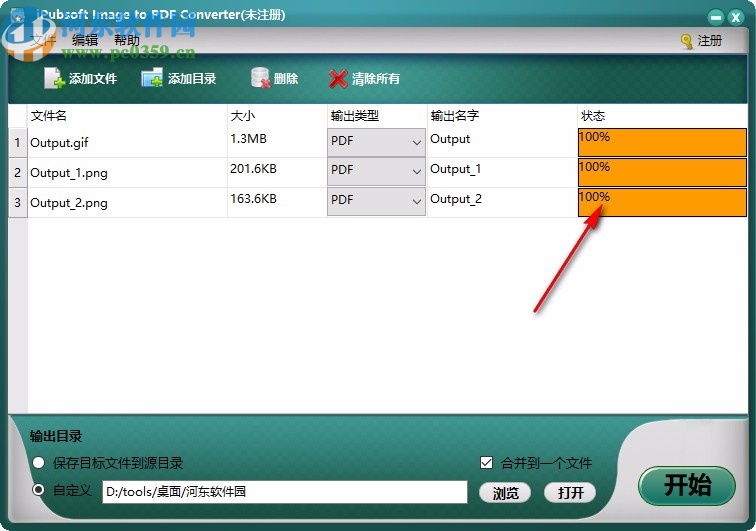Open the 编辑 (Edit) menu
The height and width of the screenshot is (531, 756).
[x=85, y=40]
